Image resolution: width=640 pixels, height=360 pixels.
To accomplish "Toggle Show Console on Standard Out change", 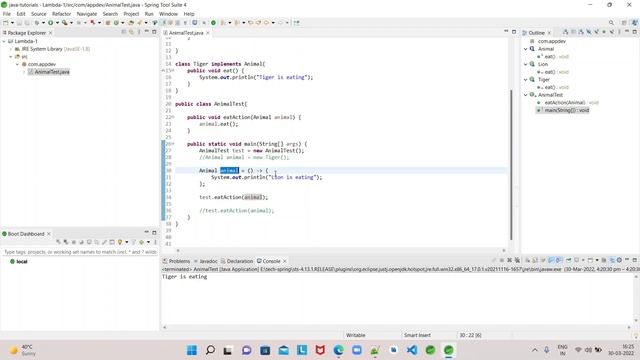I will (551, 260).
